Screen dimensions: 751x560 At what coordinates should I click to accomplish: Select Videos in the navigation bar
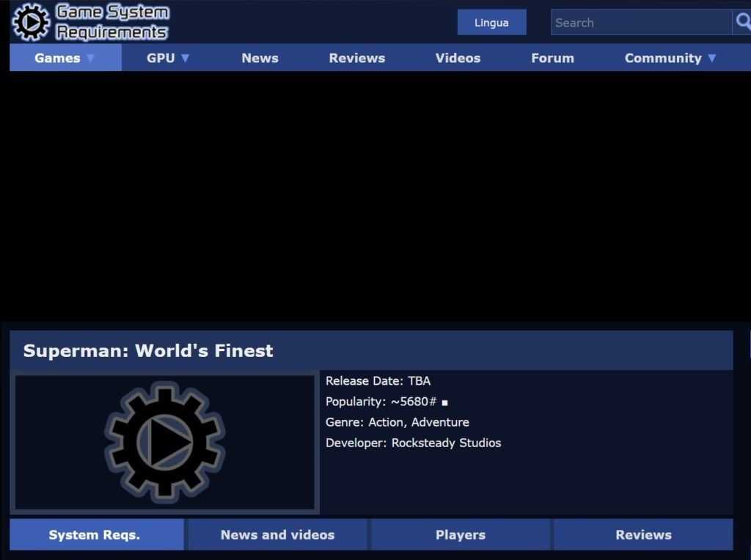[x=458, y=58]
